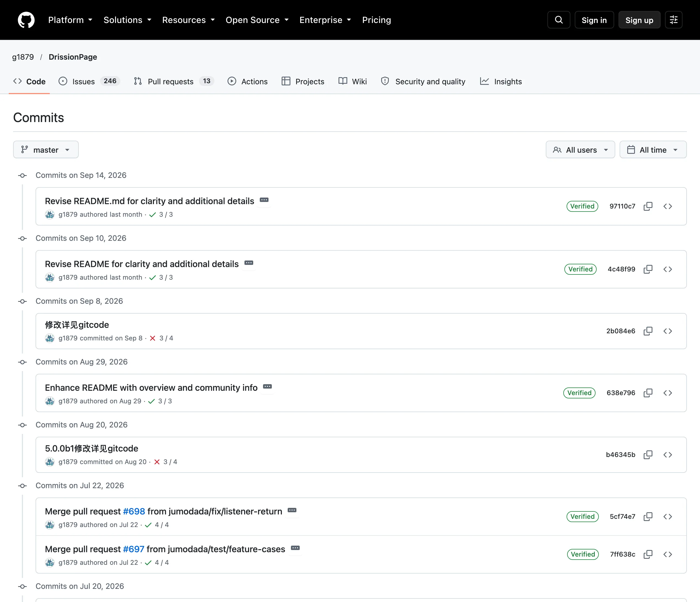Open the GitHub home logo
The height and width of the screenshot is (602, 700).
click(x=26, y=20)
